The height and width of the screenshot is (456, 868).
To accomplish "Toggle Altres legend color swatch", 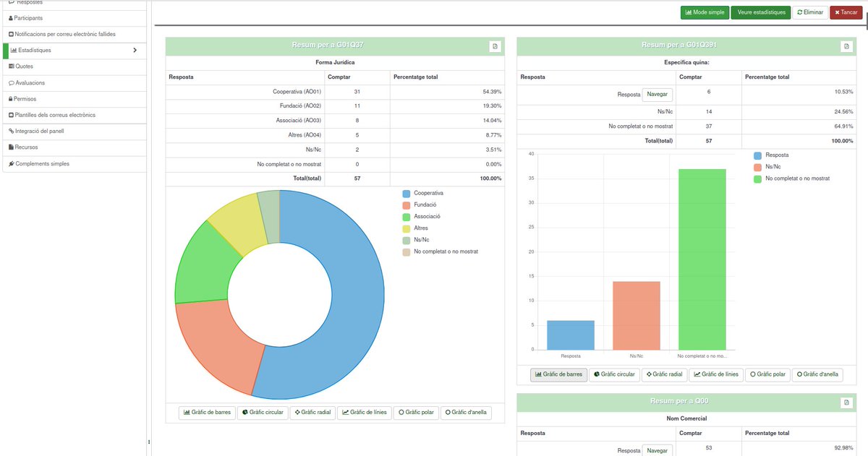I will 407,228.
